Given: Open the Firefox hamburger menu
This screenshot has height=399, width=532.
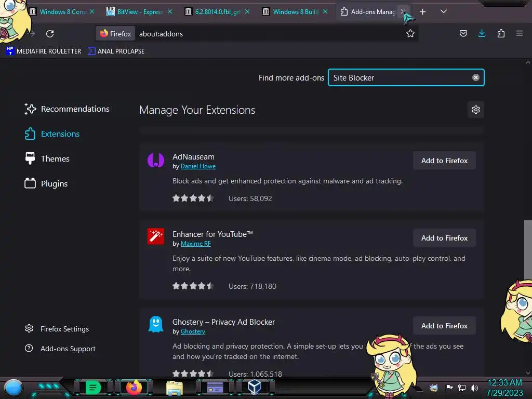Looking at the screenshot, I should pyautogui.click(x=519, y=33).
